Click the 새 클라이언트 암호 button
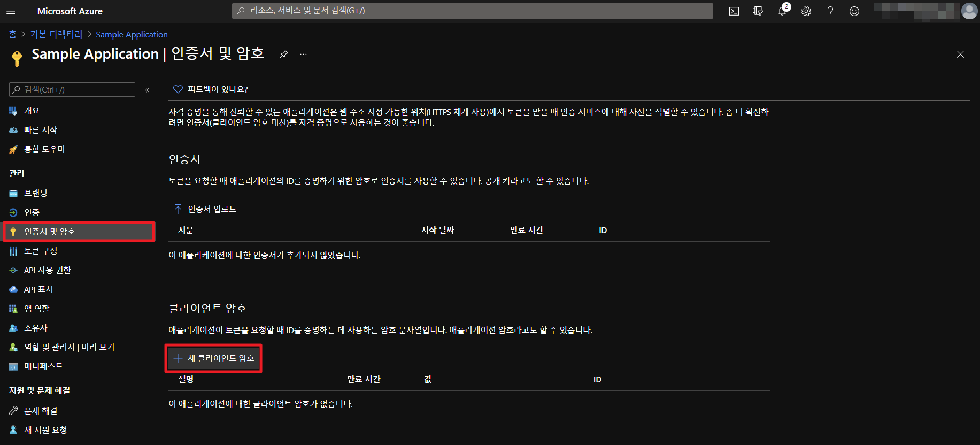The width and height of the screenshot is (980, 445). (214, 358)
